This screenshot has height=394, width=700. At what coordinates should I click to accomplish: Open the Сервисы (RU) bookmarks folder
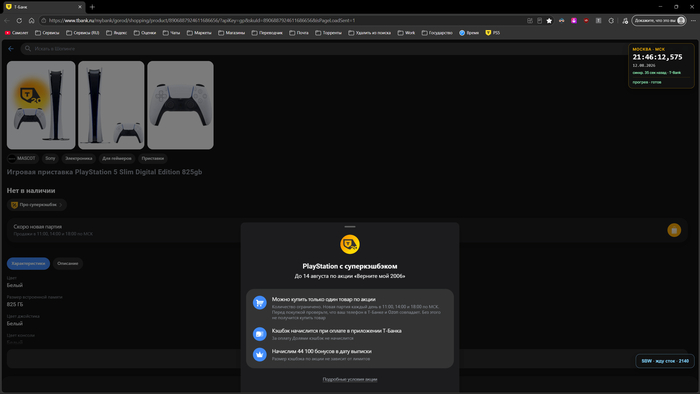(83, 33)
